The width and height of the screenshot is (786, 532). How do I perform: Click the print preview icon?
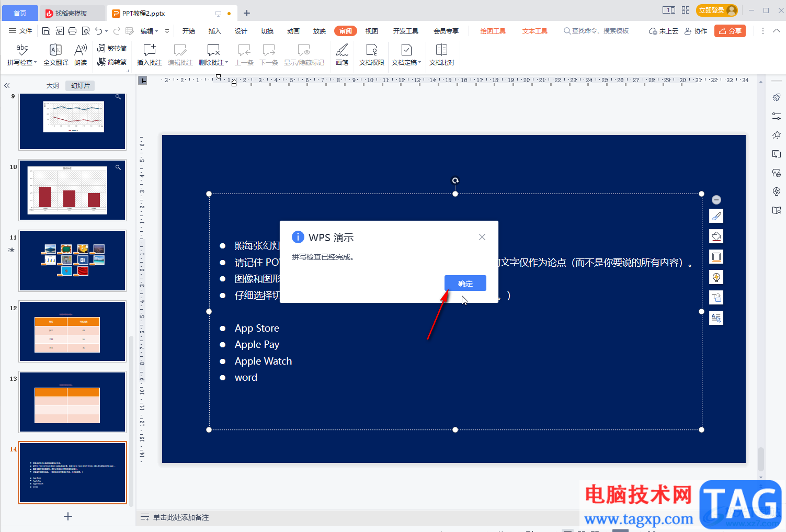click(x=86, y=31)
